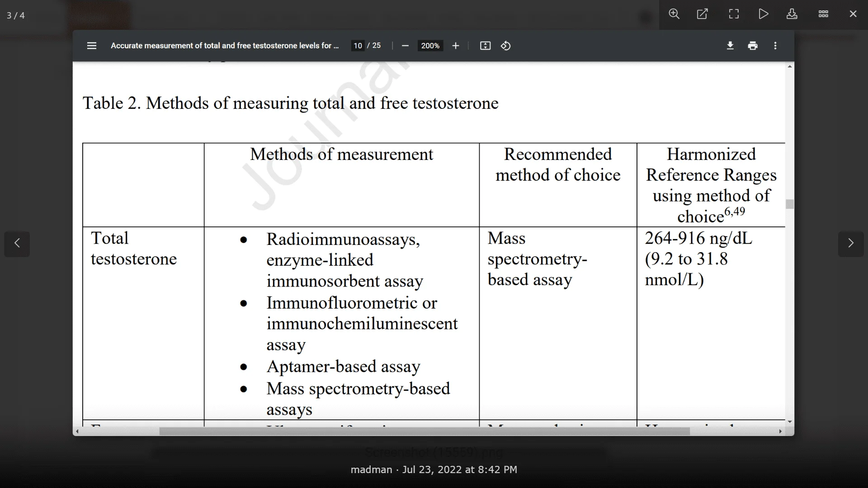
Task: Toggle lightbox fullscreen mode
Action: pos(734,14)
